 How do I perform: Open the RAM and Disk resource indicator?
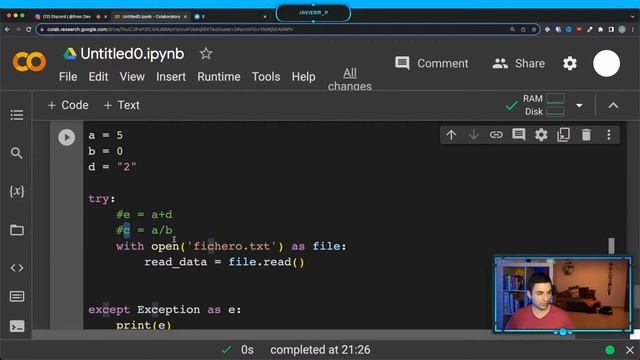coord(544,105)
